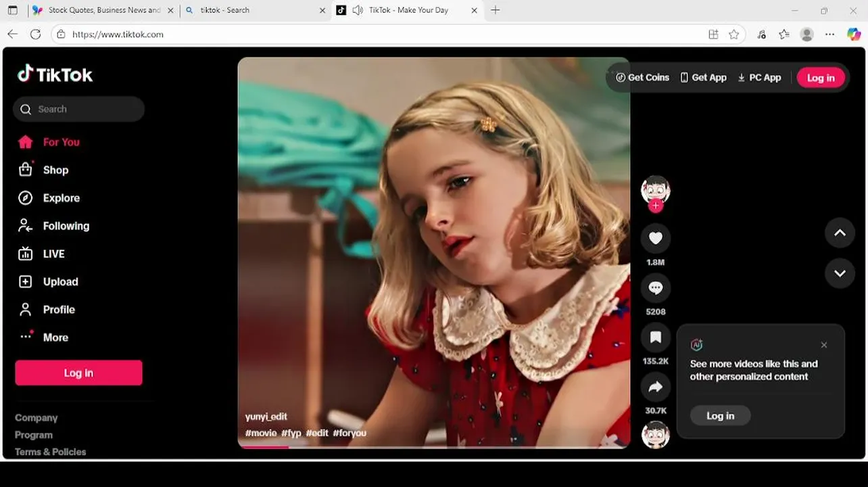This screenshot has width=868, height=487.
Task: Close the TikTok tab
Action: [x=474, y=10]
